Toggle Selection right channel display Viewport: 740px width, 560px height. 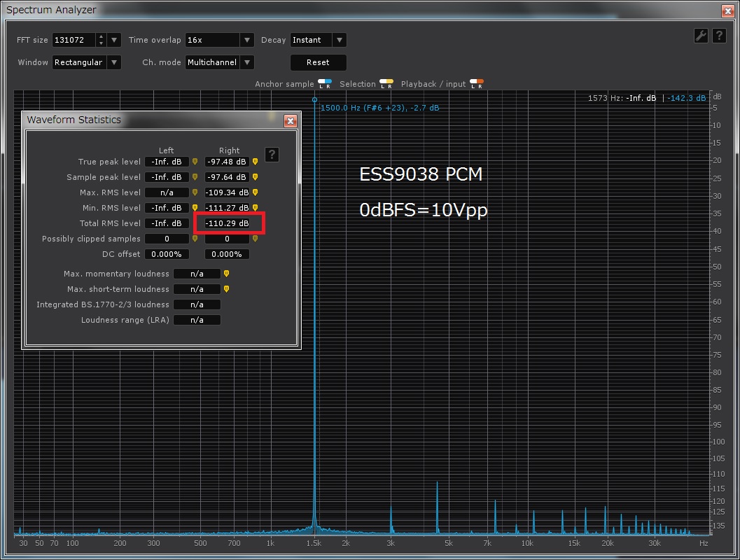390,84
